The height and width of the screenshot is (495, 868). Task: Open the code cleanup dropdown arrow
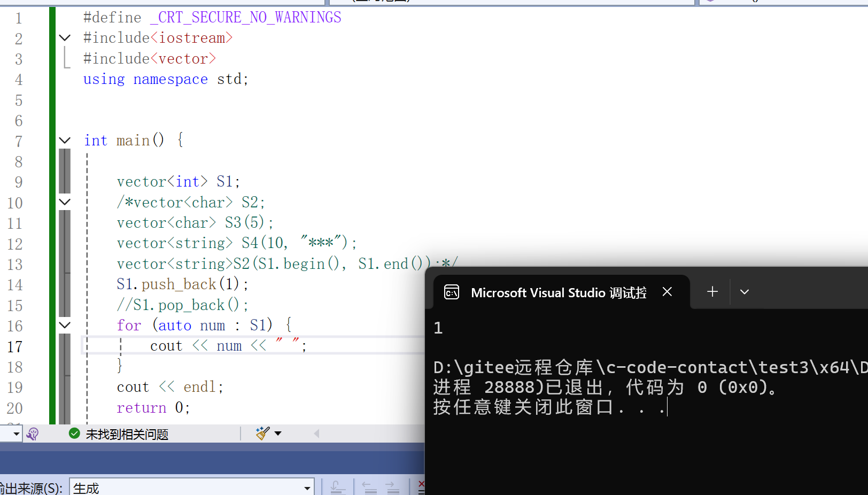(x=278, y=434)
